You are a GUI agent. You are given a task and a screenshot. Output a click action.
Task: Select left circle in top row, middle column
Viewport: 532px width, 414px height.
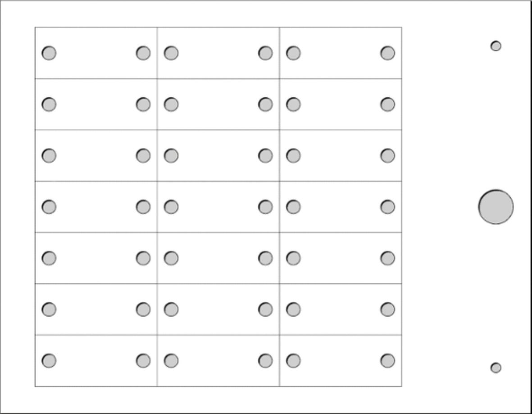tap(171, 53)
